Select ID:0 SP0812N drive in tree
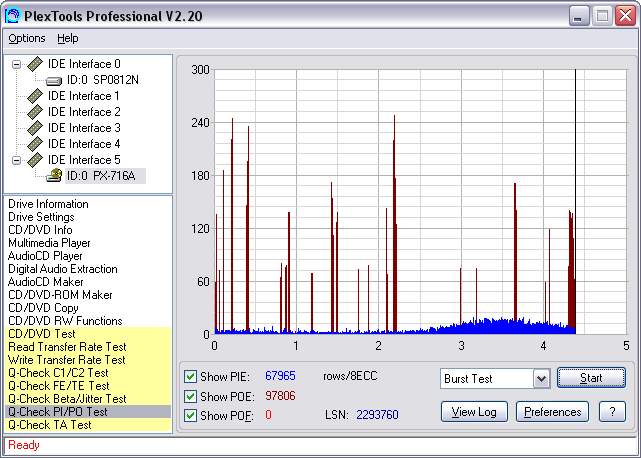The image size is (641, 458). point(103,80)
